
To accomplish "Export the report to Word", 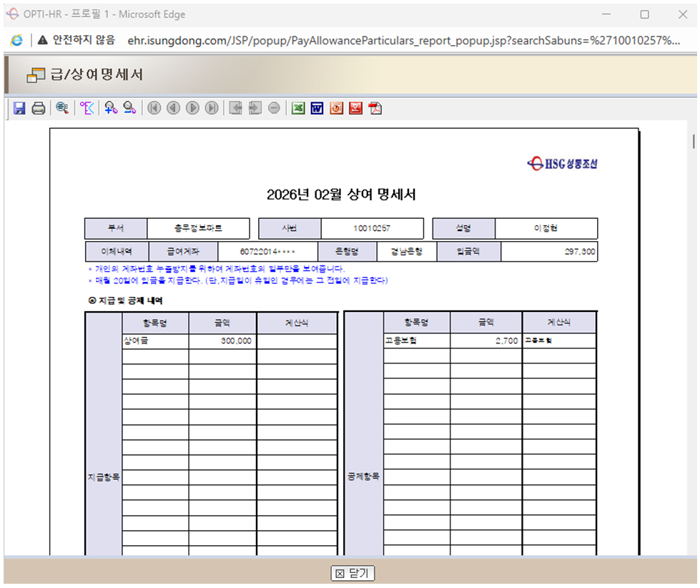I will pos(315,108).
